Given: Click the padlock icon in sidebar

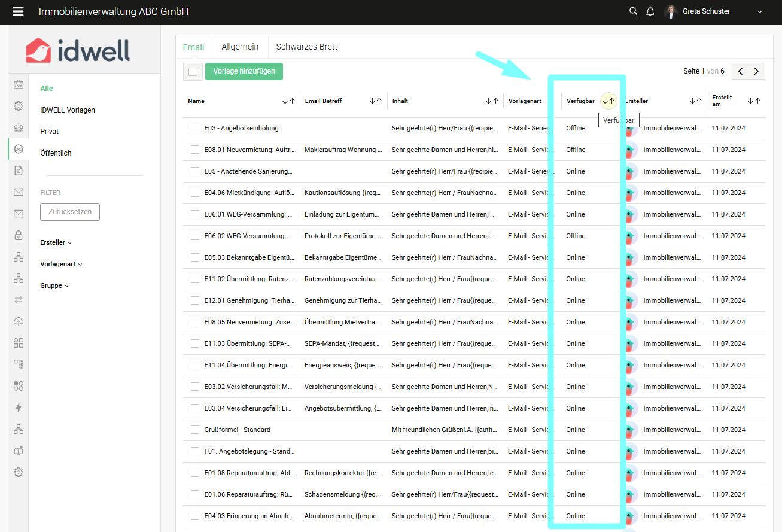Looking at the screenshot, I should (x=19, y=235).
